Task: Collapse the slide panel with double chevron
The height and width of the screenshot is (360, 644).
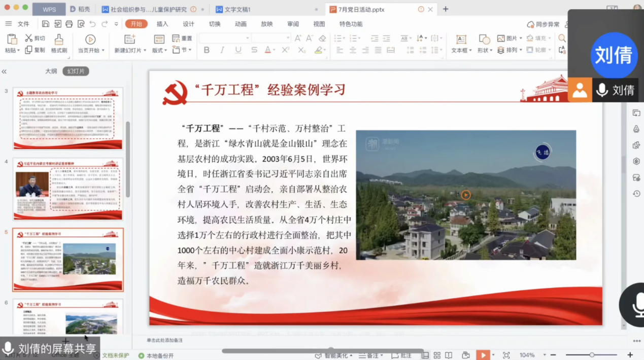Action: click(x=5, y=71)
